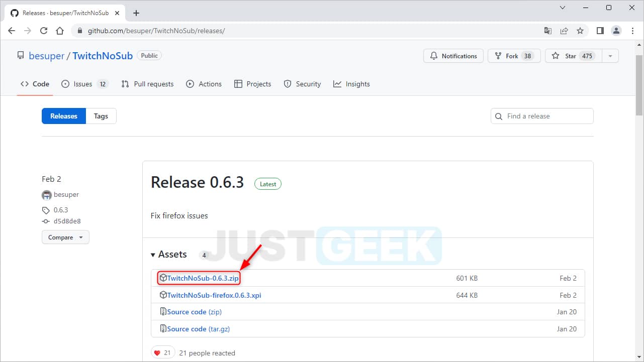Screen dimensions: 644x362
Task: Open the 0.6.3 tag link
Action: (60, 210)
